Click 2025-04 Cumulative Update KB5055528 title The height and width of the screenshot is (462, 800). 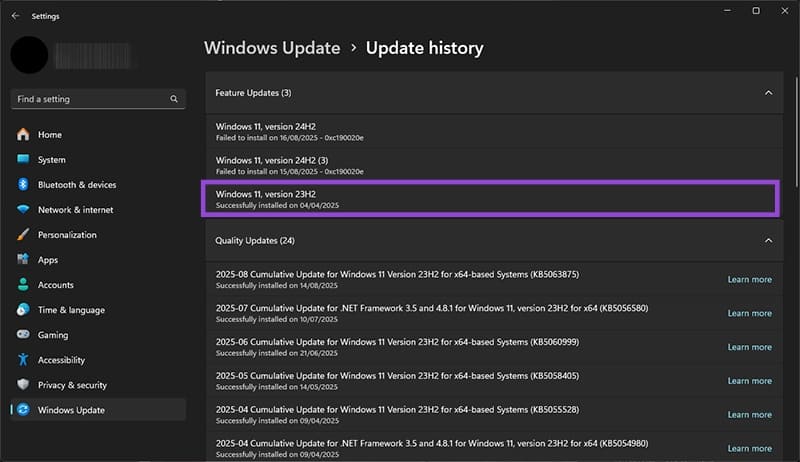[x=397, y=409]
